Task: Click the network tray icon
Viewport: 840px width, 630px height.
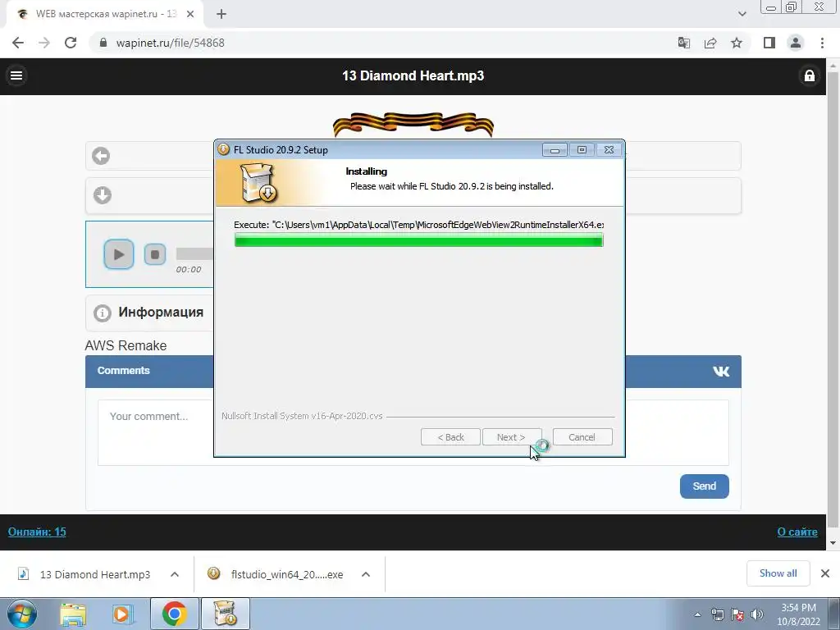Action: point(717,614)
